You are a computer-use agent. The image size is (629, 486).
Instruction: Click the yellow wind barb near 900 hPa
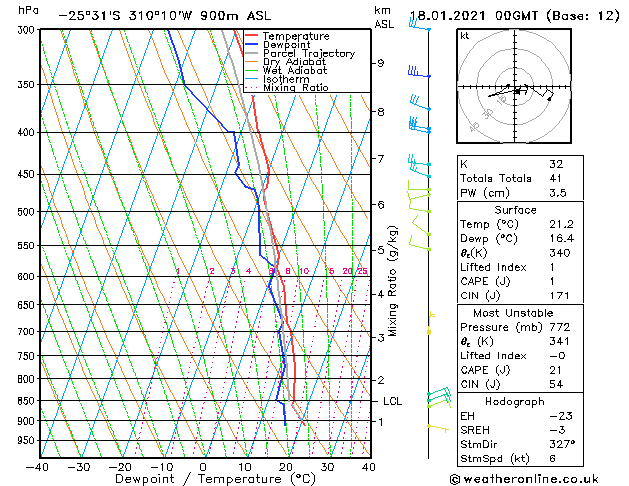(x=433, y=426)
